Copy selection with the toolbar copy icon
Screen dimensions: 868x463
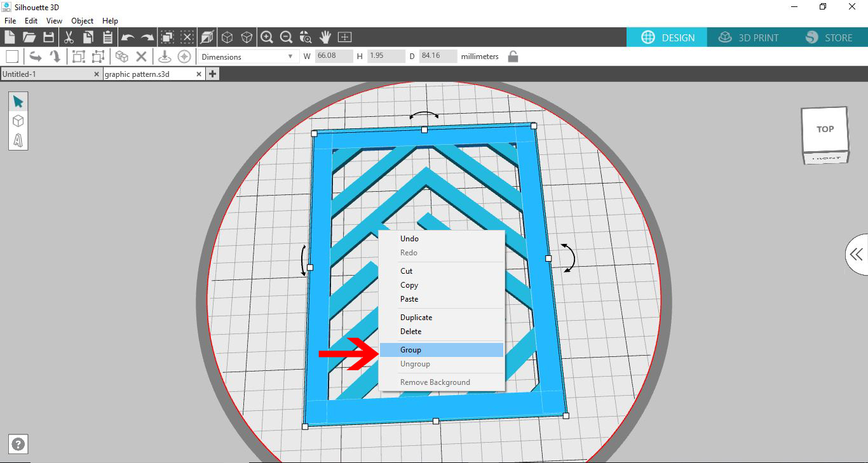click(88, 37)
